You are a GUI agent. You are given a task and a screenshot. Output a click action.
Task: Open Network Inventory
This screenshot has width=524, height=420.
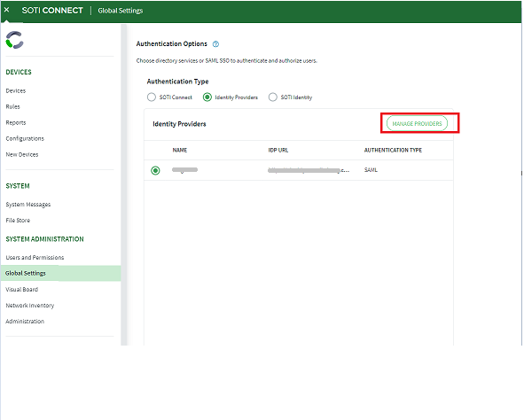click(x=30, y=306)
